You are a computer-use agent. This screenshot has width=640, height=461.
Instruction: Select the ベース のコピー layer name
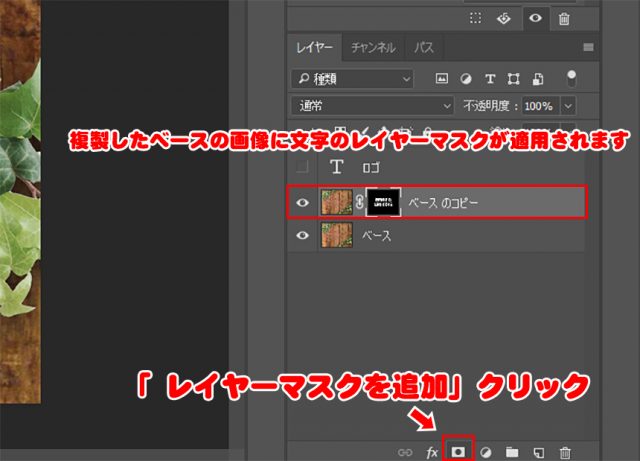tap(443, 203)
